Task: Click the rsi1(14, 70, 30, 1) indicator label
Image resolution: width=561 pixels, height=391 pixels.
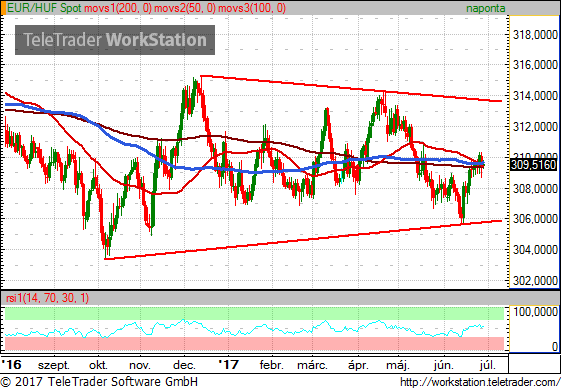Action: (x=48, y=298)
